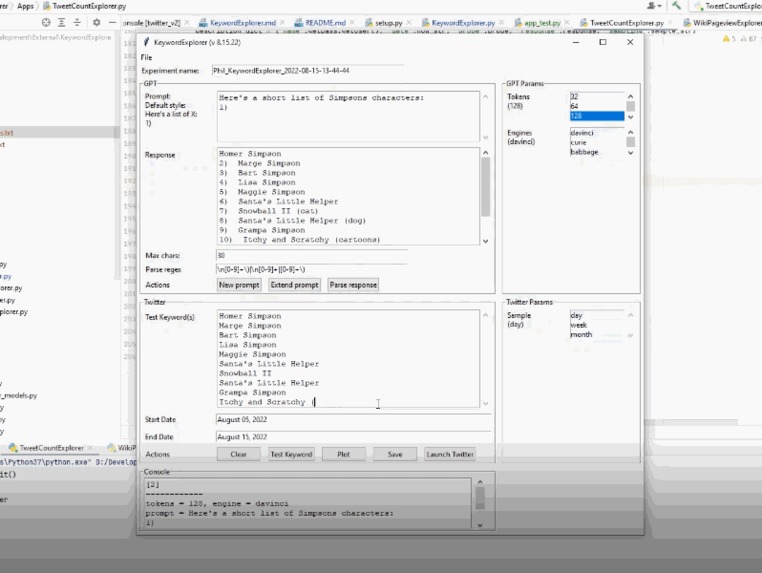Image resolution: width=762 pixels, height=573 pixels.
Task: Click inside the GPT Prompt text box
Action: (348, 116)
